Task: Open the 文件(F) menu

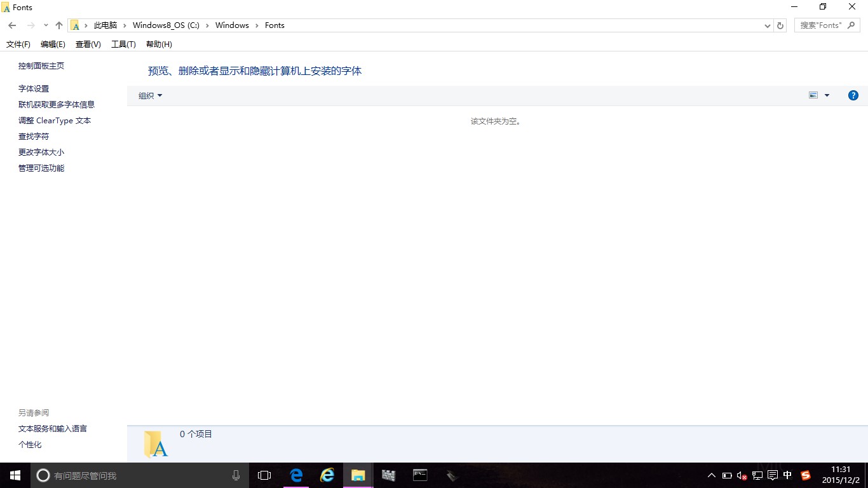Action: (x=18, y=44)
